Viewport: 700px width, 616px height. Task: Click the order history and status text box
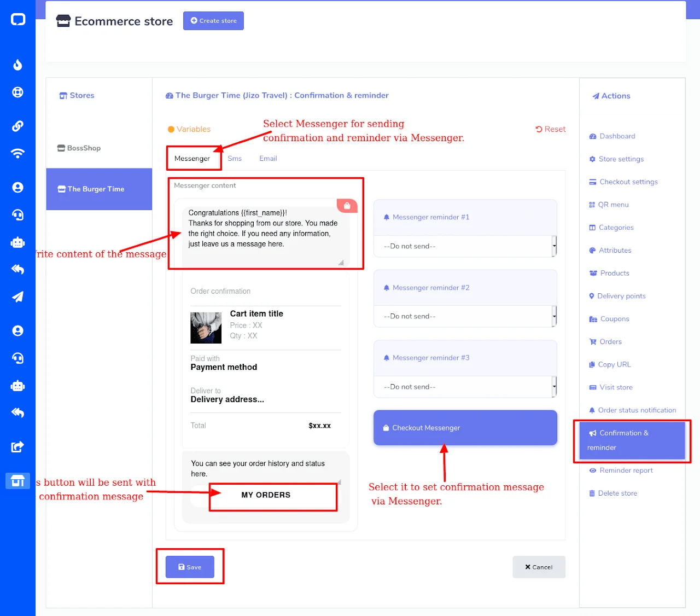click(265, 468)
